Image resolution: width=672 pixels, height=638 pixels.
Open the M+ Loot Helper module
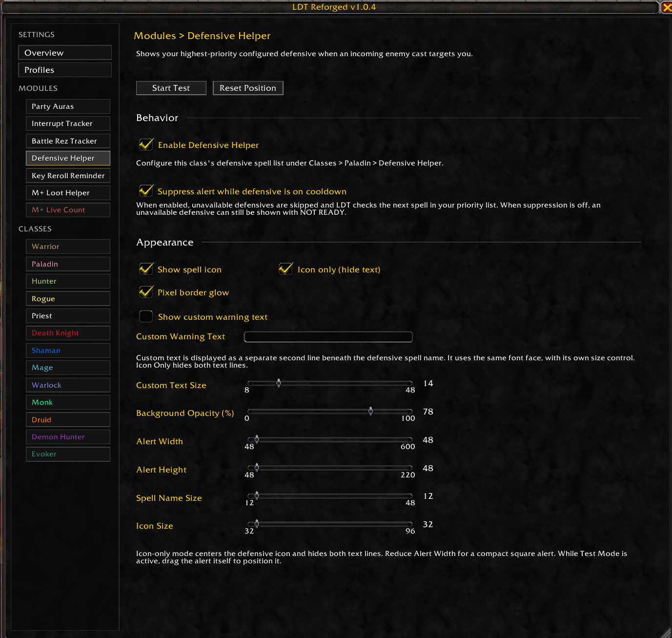tap(68, 193)
